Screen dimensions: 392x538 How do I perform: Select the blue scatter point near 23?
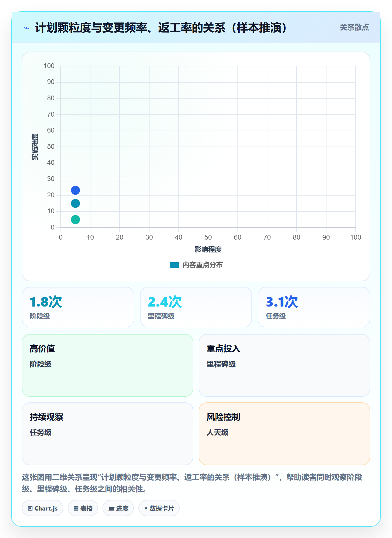[x=75, y=190]
